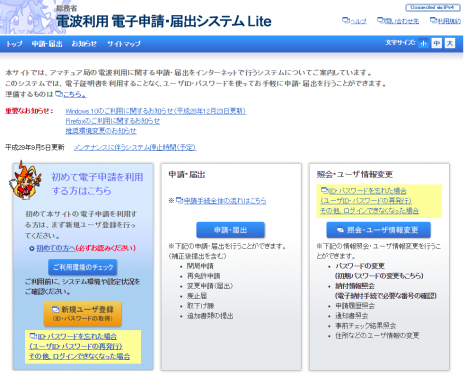Click the orange 新規ユーザ登録 button
Screen dimensions: 467x375
[x=82, y=314]
